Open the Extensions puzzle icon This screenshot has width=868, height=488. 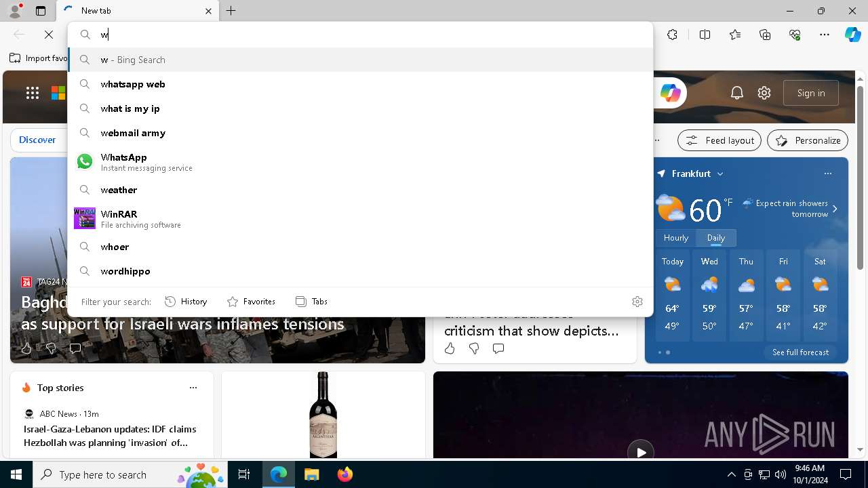pos(672,35)
